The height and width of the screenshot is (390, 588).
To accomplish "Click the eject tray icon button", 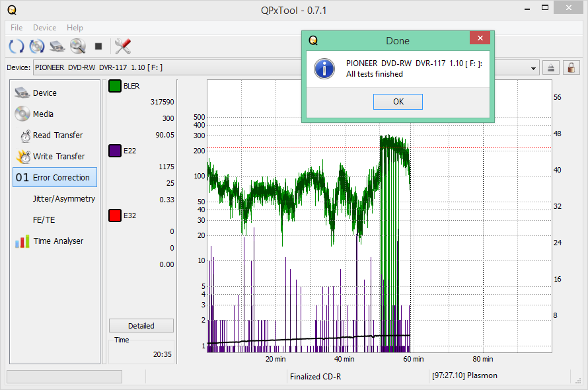I will point(550,68).
